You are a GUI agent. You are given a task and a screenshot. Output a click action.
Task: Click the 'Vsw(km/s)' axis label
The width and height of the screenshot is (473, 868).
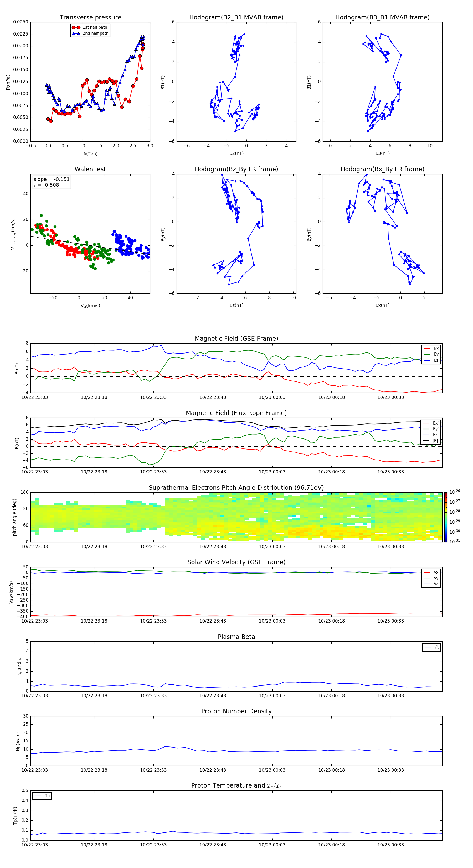pyautogui.click(x=11, y=592)
